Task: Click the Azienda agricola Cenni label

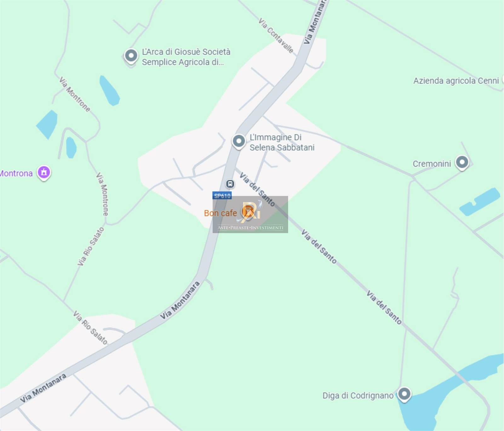Action: point(456,81)
